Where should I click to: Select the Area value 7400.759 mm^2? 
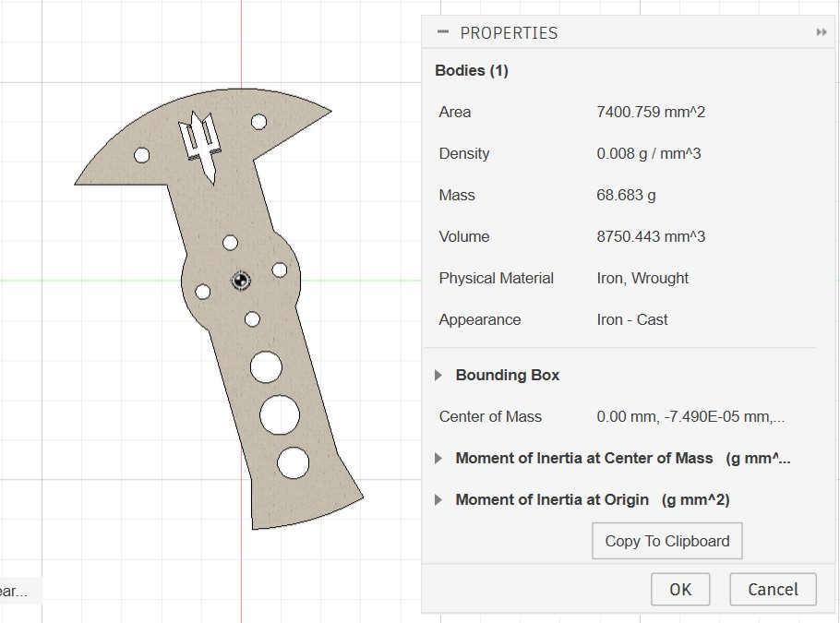tap(651, 113)
